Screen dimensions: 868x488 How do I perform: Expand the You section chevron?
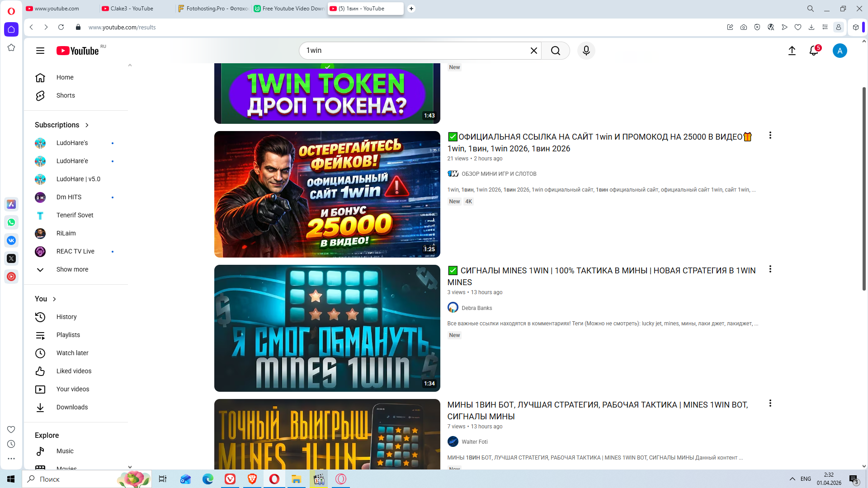pos(54,299)
